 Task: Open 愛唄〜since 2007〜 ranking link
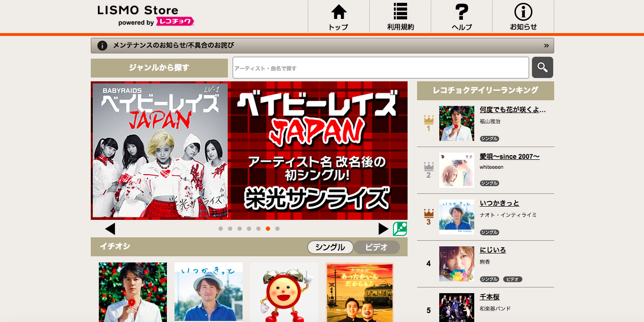pos(509,157)
